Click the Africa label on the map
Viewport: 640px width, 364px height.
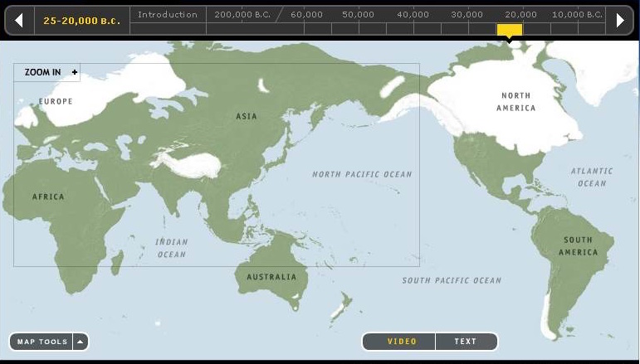click(x=48, y=197)
